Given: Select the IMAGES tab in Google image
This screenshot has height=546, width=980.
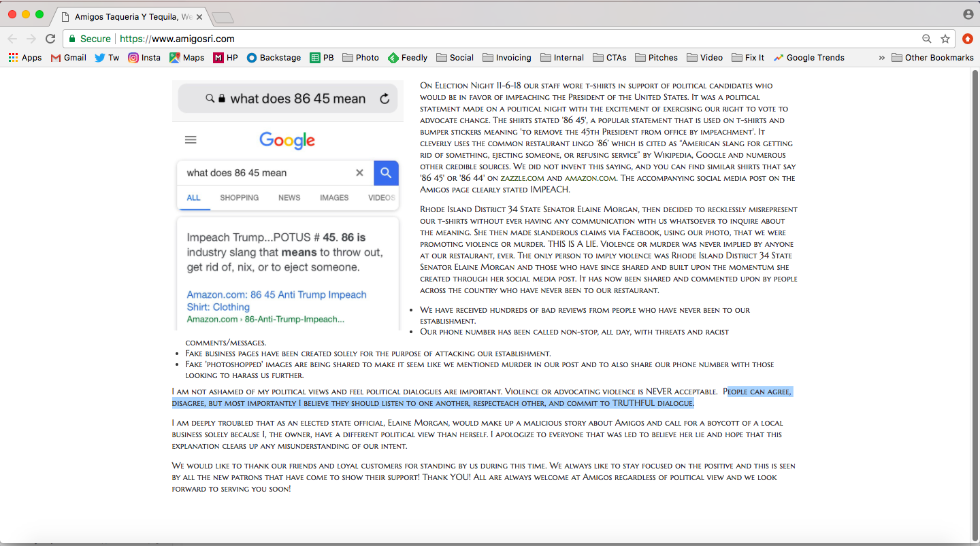Looking at the screenshot, I should click(334, 198).
